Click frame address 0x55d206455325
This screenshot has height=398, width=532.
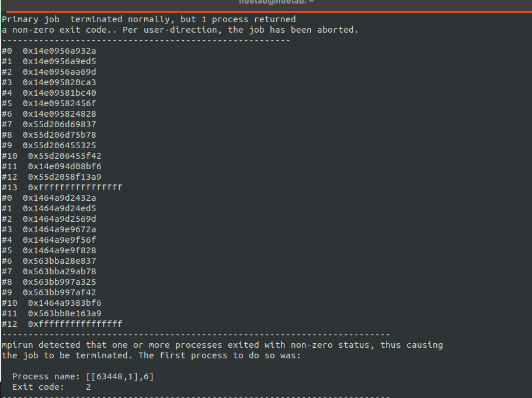[60, 145]
